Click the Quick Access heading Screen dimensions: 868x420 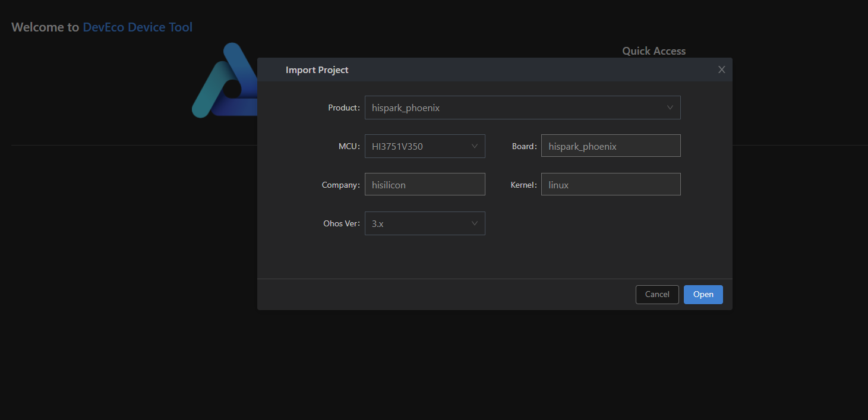pyautogui.click(x=654, y=51)
